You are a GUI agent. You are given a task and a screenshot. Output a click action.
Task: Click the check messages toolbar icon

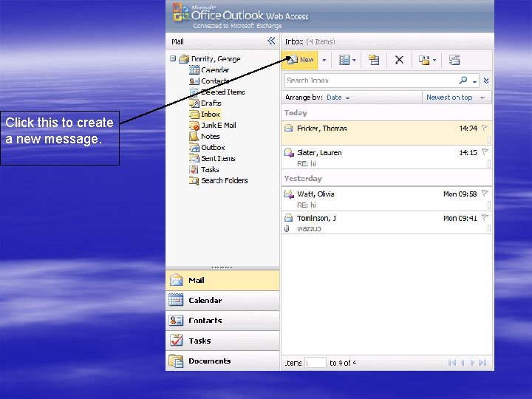[x=374, y=60]
